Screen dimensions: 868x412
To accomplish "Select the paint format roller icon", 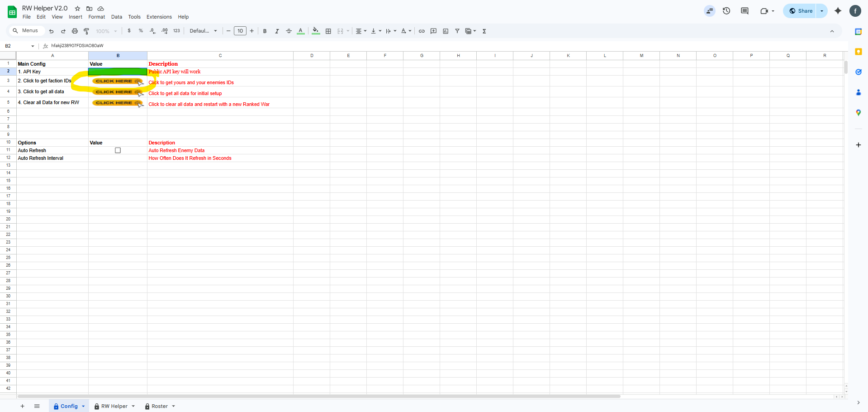I will 86,31.
